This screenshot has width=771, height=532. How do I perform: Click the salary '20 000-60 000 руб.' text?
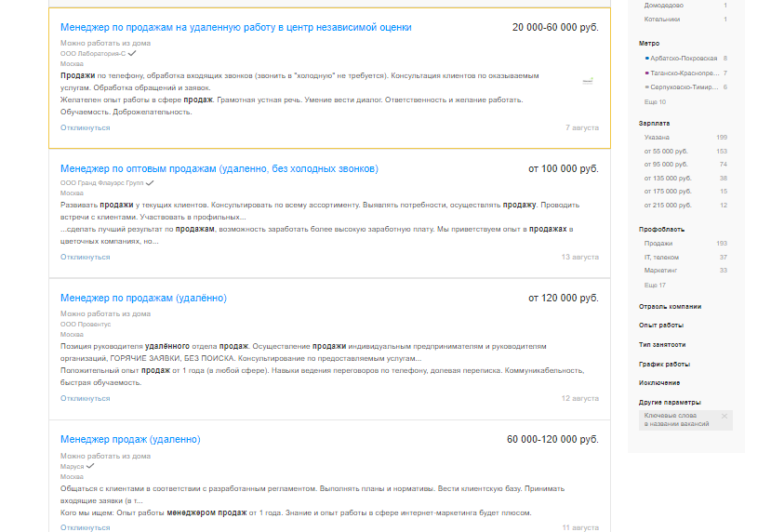555,28
